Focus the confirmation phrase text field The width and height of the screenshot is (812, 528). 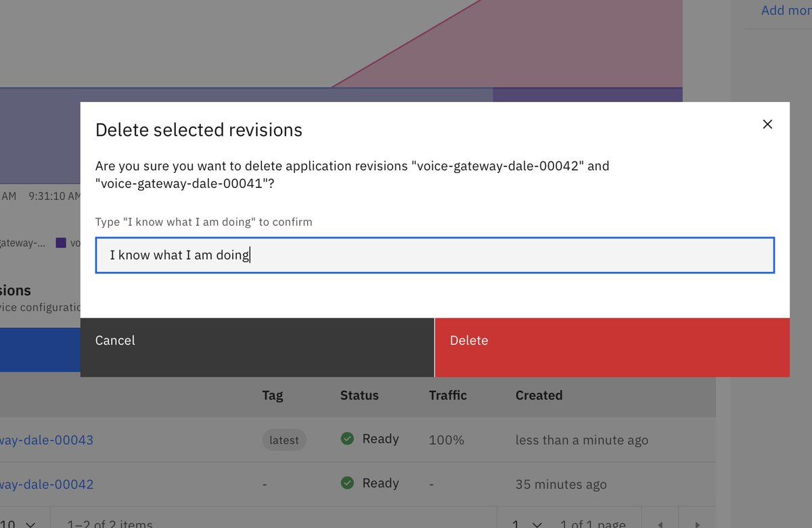[434, 255]
